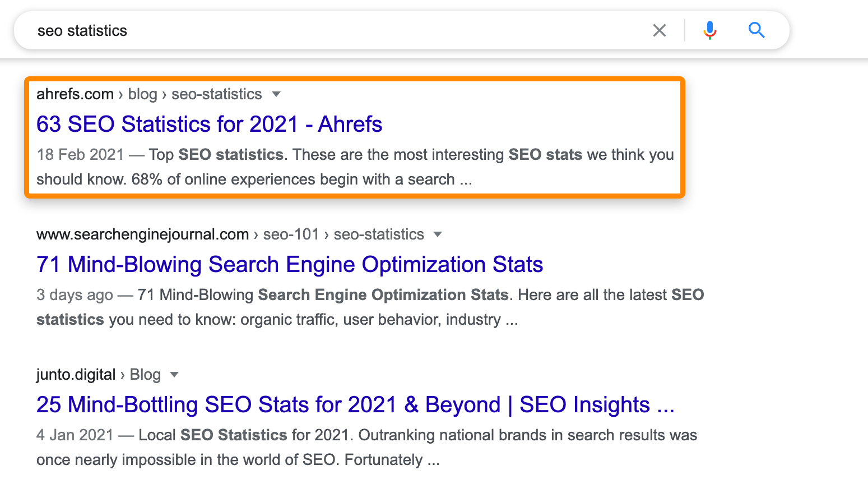Submit search using the magnifying glass icon

756,30
